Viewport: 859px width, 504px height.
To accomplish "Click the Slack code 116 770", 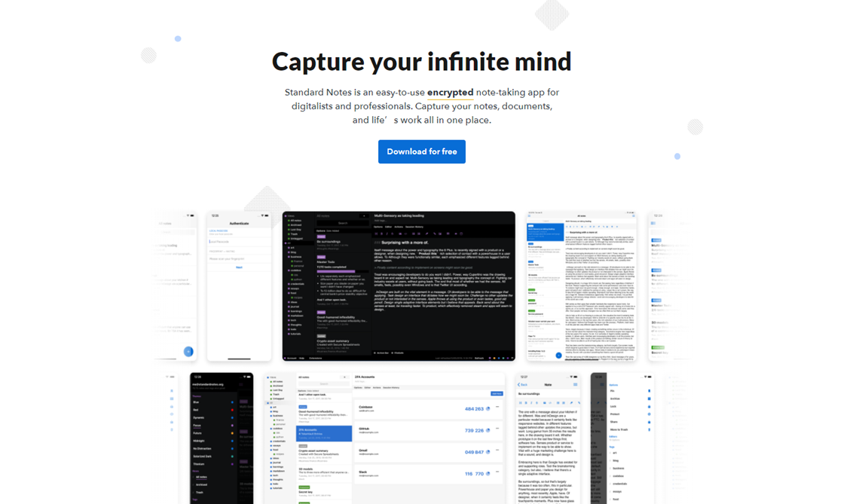I will 474,473.
